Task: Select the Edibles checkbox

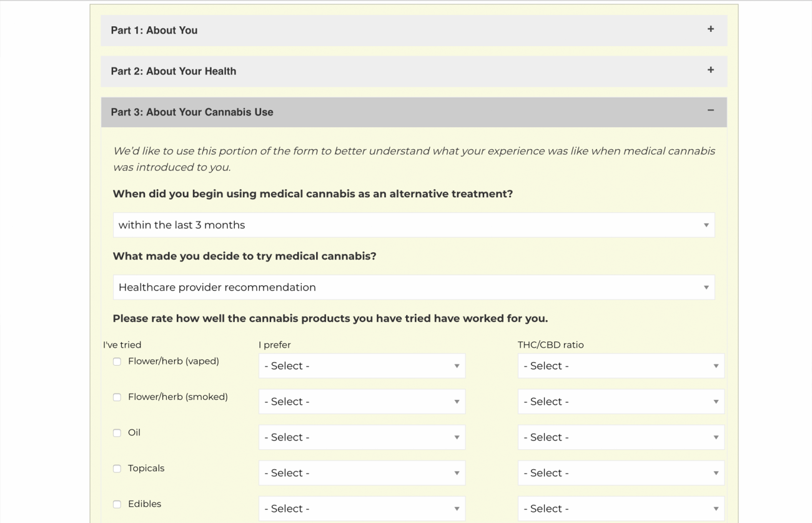Action: (x=117, y=504)
